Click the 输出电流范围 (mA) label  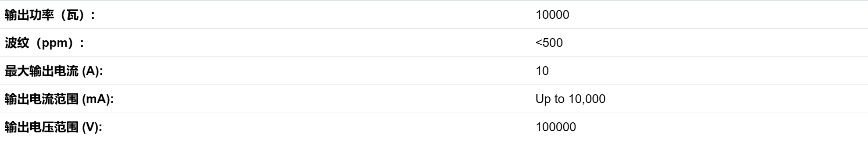coord(59,99)
